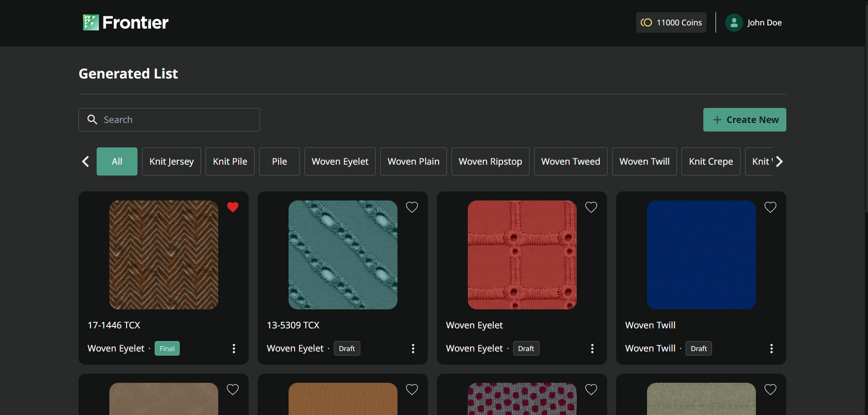The height and width of the screenshot is (415, 868).
Task: Select the Woven Twill filter tab
Action: point(644,161)
